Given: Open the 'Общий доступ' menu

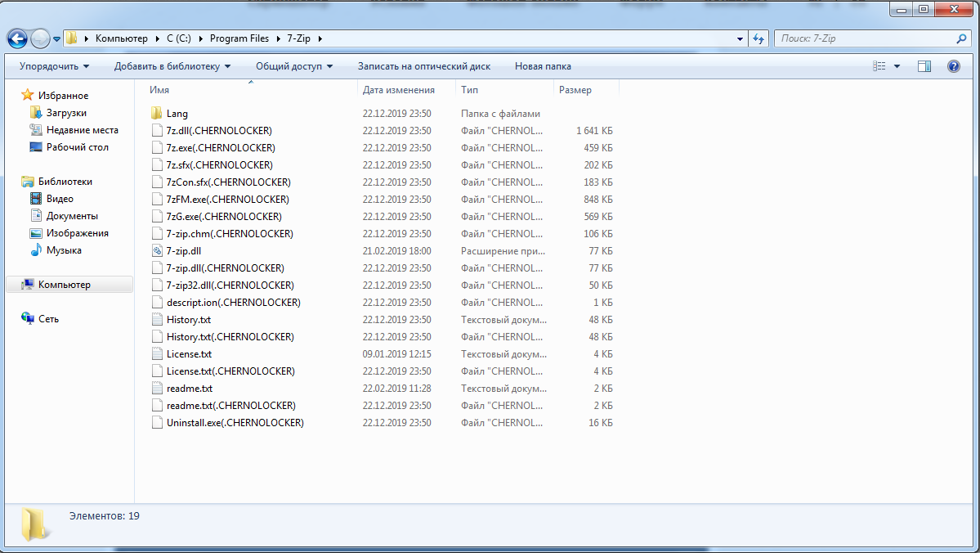Looking at the screenshot, I should [294, 66].
